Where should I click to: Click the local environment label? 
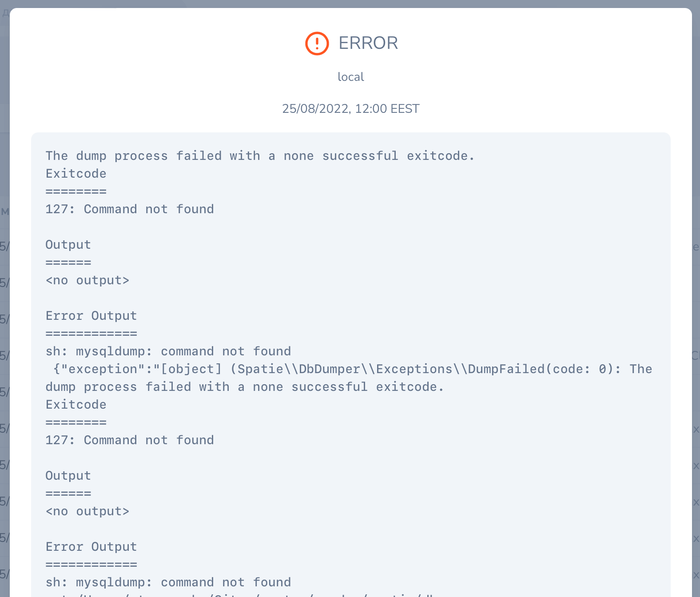pos(350,76)
